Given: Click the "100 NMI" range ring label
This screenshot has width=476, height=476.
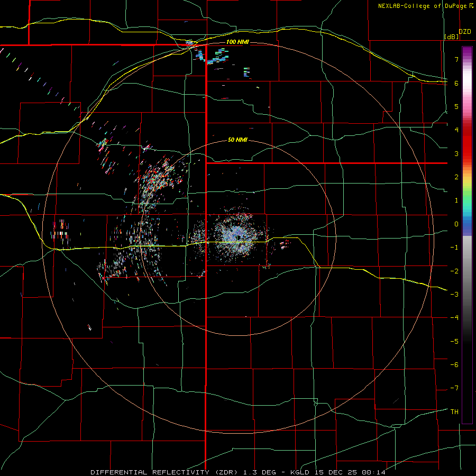Looking at the screenshot, I should [x=237, y=42].
